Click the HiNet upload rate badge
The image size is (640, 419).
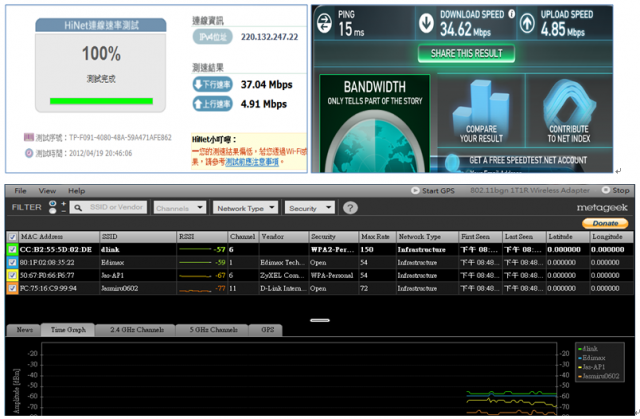point(212,104)
